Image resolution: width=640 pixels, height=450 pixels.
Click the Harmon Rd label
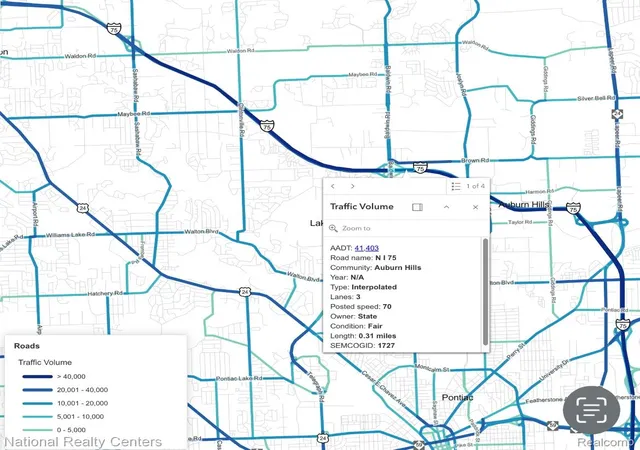coord(539,192)
